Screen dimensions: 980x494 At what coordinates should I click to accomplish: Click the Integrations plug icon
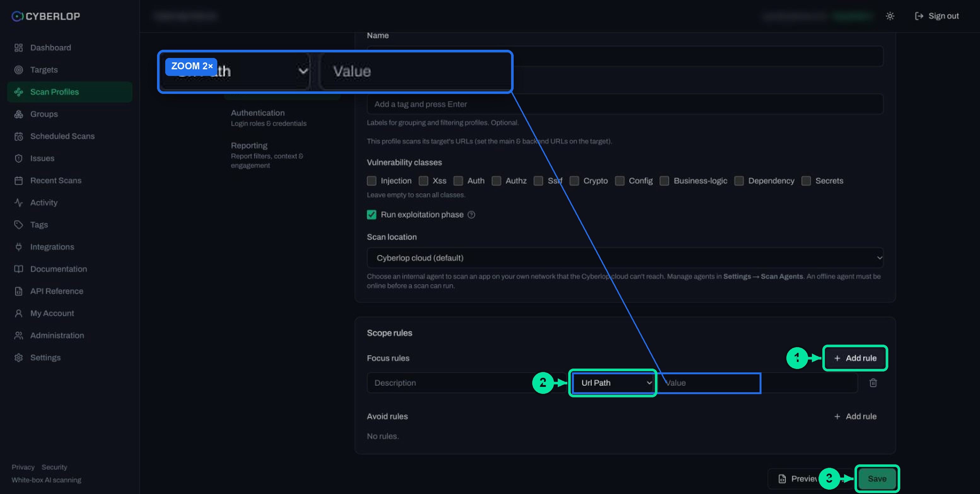[18, 247]
